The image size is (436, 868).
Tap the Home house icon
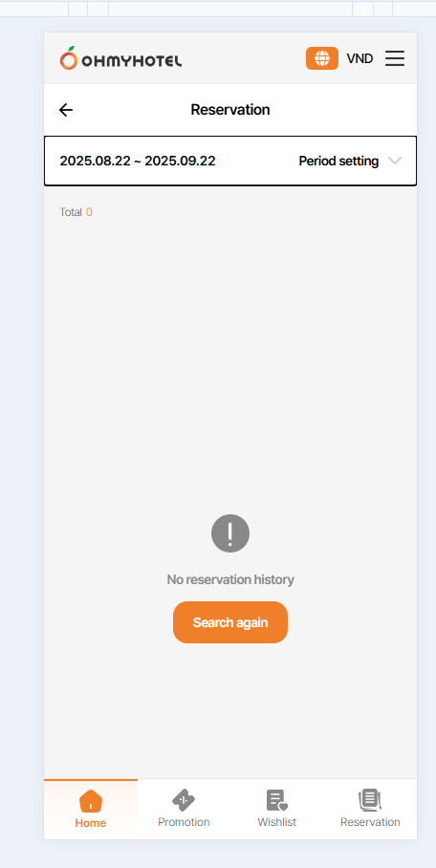tap(91, 800)
